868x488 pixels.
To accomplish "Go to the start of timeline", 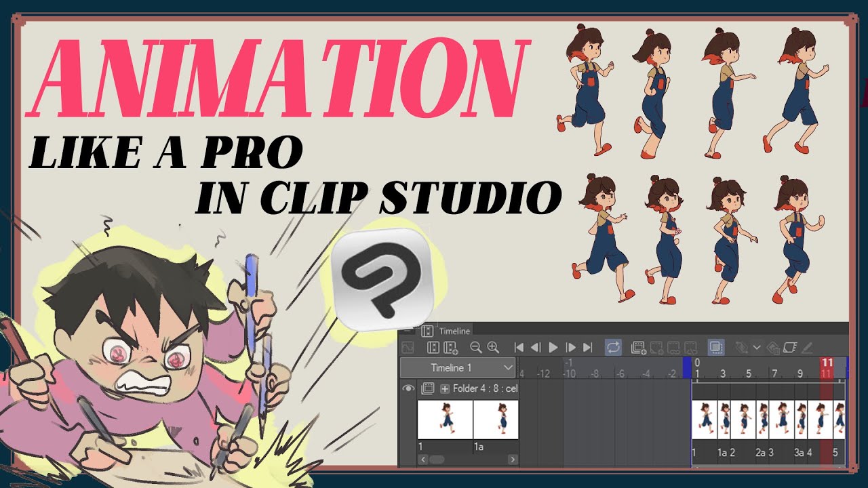I will point(519,348).
